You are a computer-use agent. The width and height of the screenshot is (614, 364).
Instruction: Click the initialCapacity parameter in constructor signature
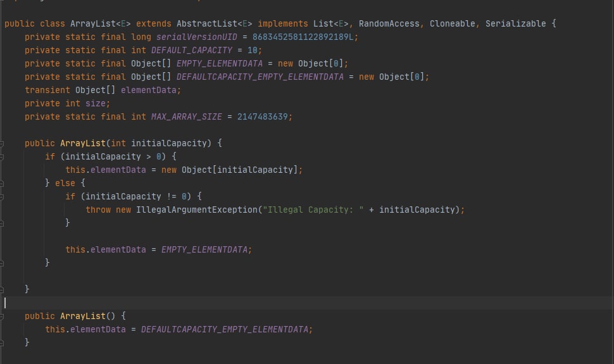(169, 144)
